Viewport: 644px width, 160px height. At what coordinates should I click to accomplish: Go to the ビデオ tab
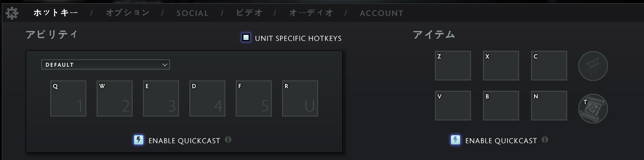click(x=249, y=13)
